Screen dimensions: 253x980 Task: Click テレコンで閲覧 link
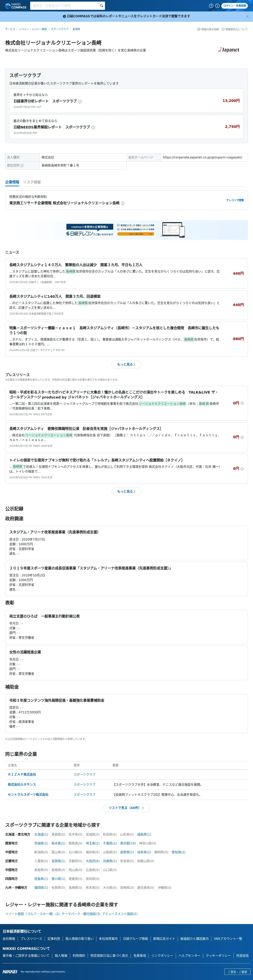coord(235,200)
